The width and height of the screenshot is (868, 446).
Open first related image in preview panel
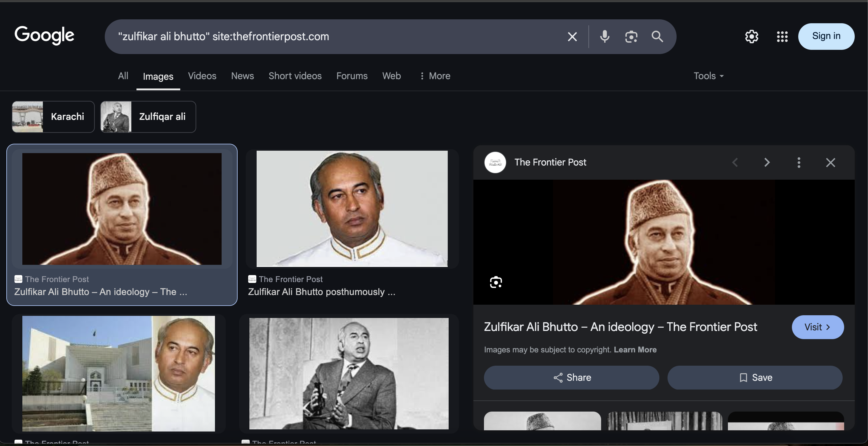[x=542, y=421]
